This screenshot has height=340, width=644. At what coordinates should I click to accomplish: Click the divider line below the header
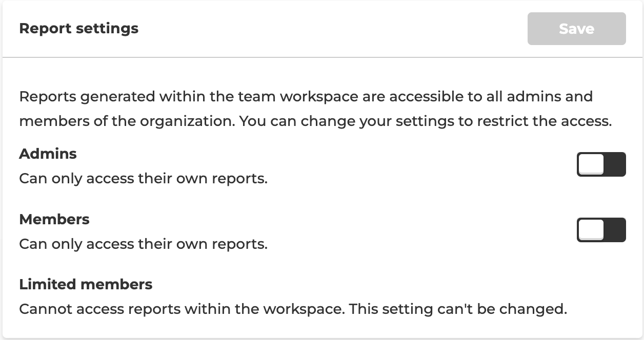tap(322, 57)
